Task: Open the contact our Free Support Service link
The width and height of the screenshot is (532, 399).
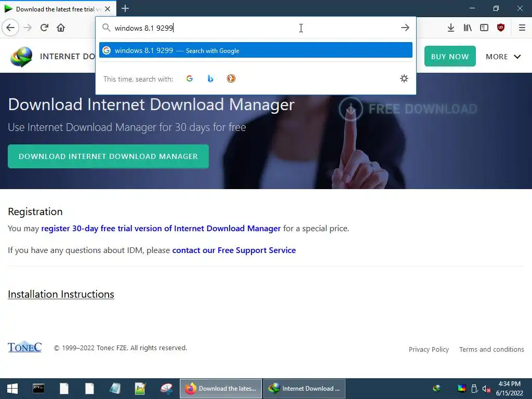Action: click(234, 250)
